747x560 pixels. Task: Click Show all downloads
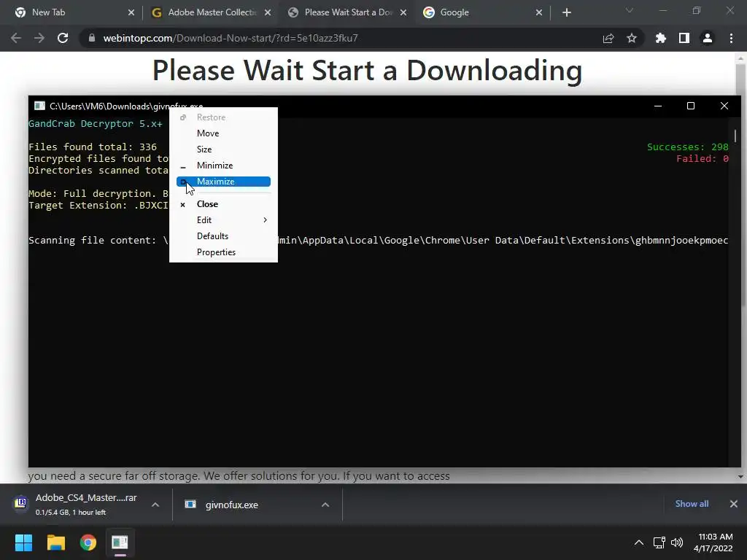(x=692, y=504)
